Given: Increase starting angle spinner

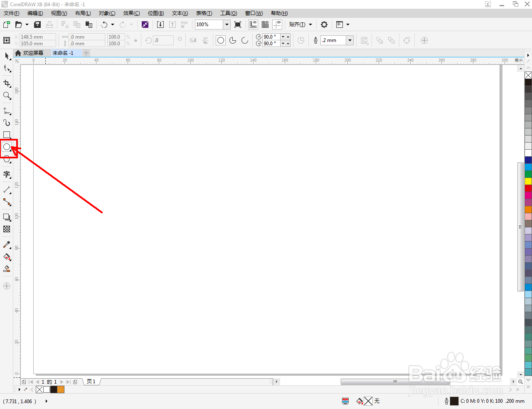Looking at the screenshot, I should (288, 37).
